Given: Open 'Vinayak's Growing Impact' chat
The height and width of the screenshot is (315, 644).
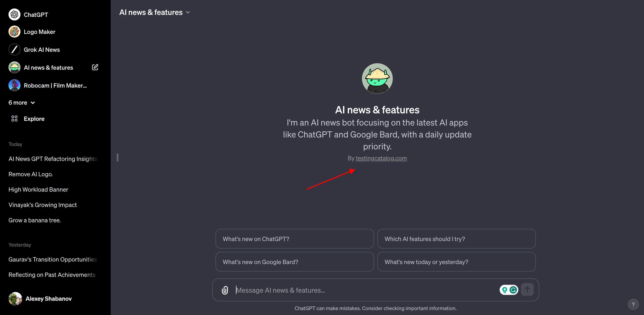Looking at the screenshot, I should click(x=43, y=205).
